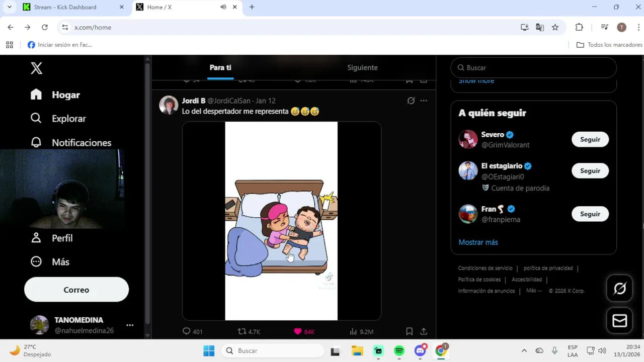
Task: Click the Correo post button
Action: pos(76,290)
